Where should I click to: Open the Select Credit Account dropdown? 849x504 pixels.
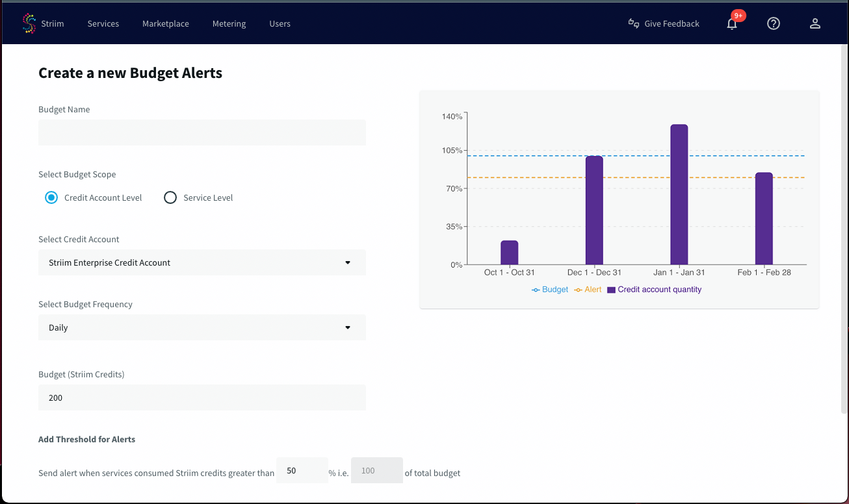click(x=202, y=262)
